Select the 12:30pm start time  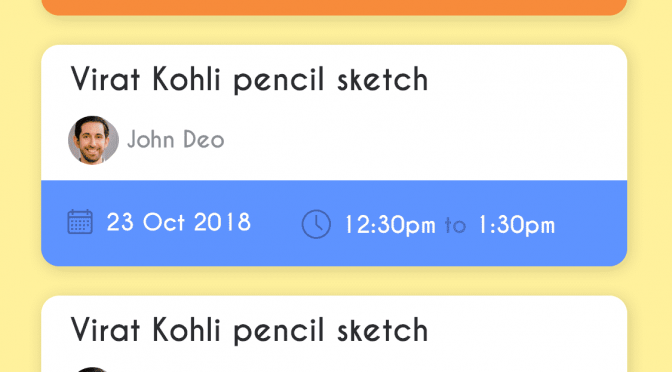pyautogui.click(x=390, y=225)
